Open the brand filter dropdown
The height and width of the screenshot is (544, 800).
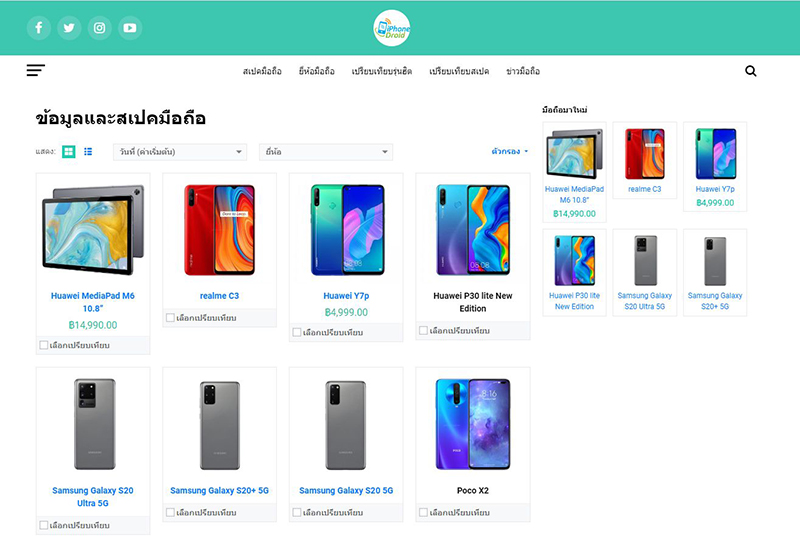click(326, 152)
